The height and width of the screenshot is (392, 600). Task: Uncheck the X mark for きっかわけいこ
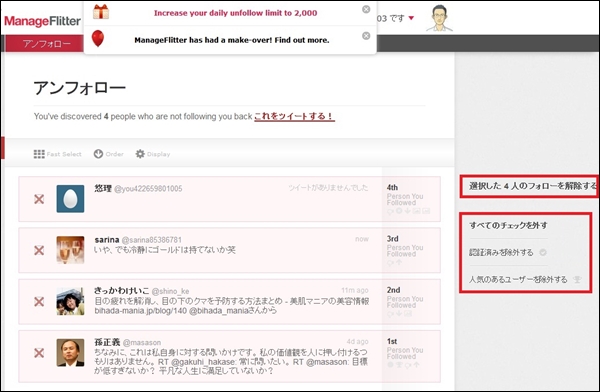(x=39, y=302)
